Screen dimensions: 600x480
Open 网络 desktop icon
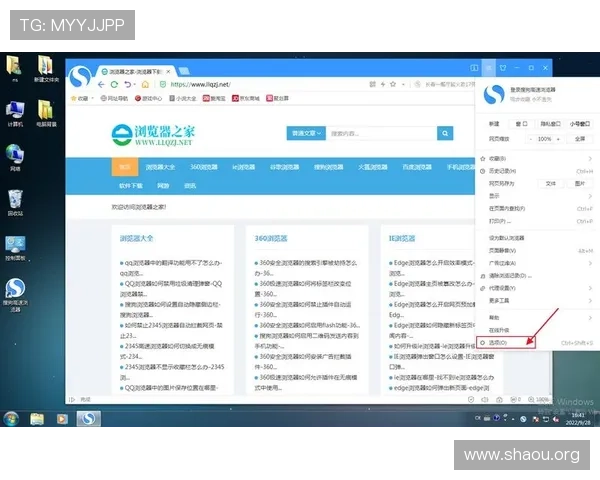[15, 158]
